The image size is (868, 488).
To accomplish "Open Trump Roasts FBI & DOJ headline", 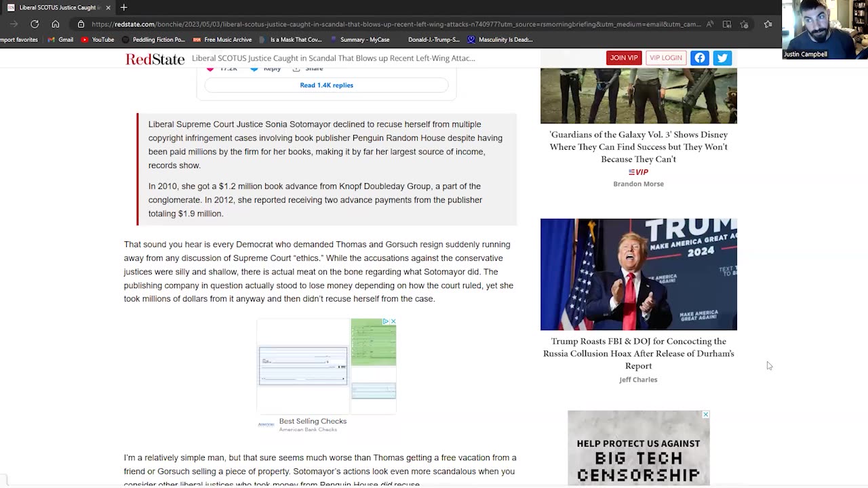I will coord(639,353).
